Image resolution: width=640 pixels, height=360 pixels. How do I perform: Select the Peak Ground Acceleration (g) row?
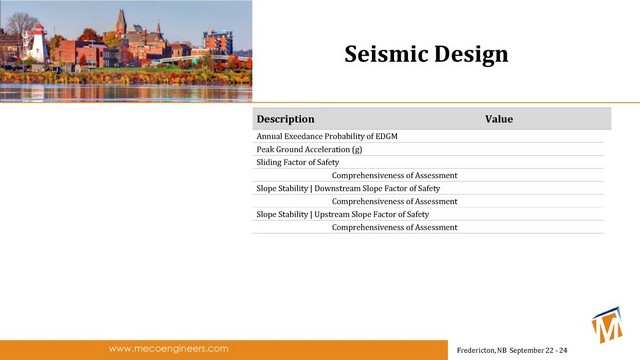(x=428, y=149)
